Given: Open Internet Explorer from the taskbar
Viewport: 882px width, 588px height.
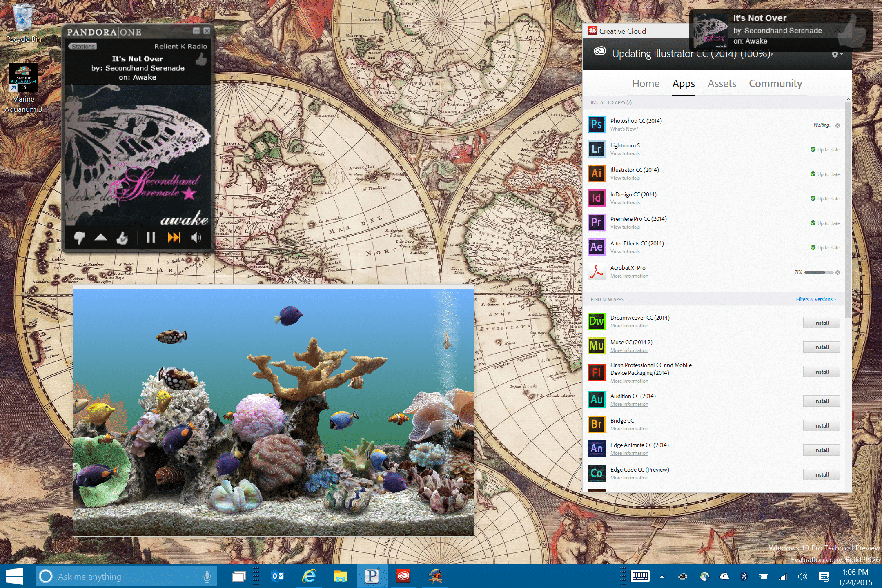Looking at the screenshot, I should pos(309,577).
